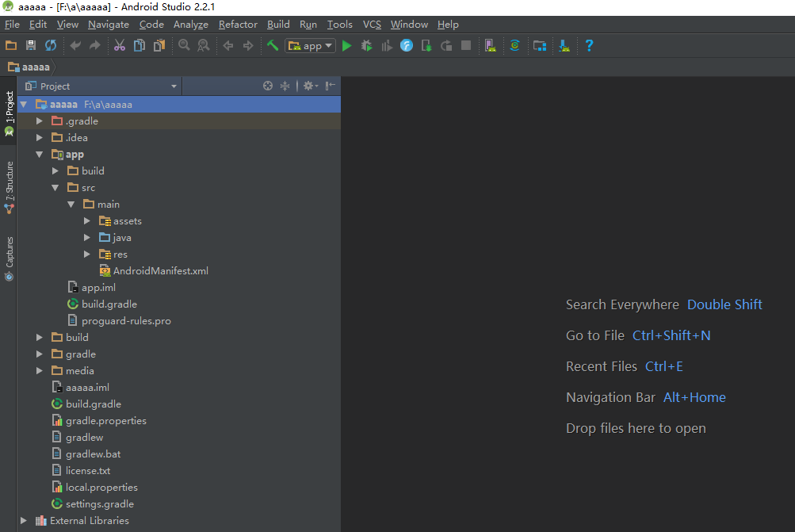795x532 pixels.
Task: Expand the res folder
Action: click(x=87, y=254)
